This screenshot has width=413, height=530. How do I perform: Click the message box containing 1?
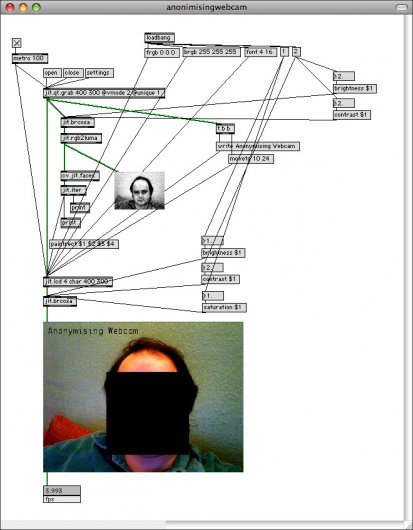pyautogui.click(x=284, y=52)
